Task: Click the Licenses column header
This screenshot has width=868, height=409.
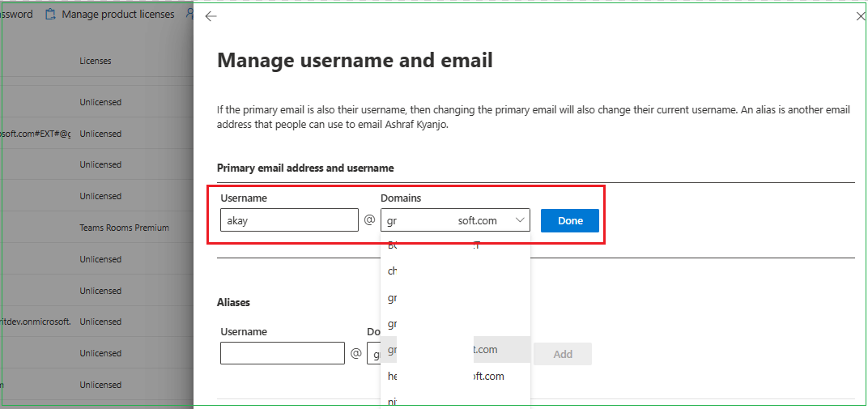Action: [96, 61]
